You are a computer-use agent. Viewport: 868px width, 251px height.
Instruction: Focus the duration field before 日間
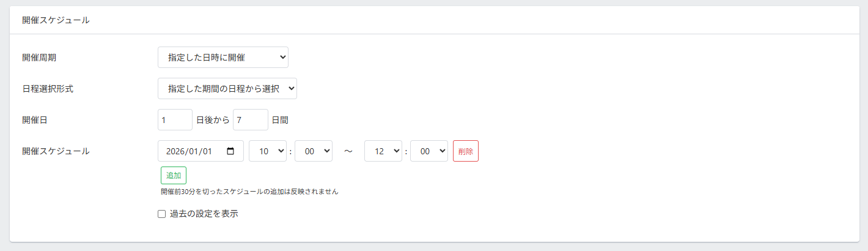click(250, 120)
